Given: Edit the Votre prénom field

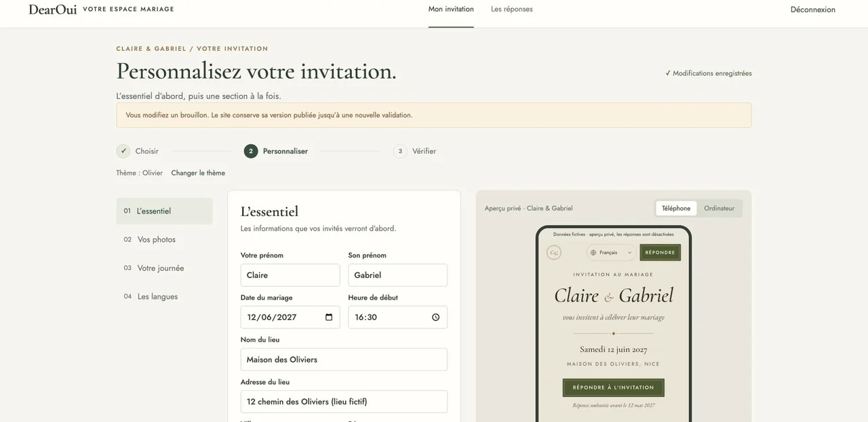Looking at the screenshot, I should [290, 275].
